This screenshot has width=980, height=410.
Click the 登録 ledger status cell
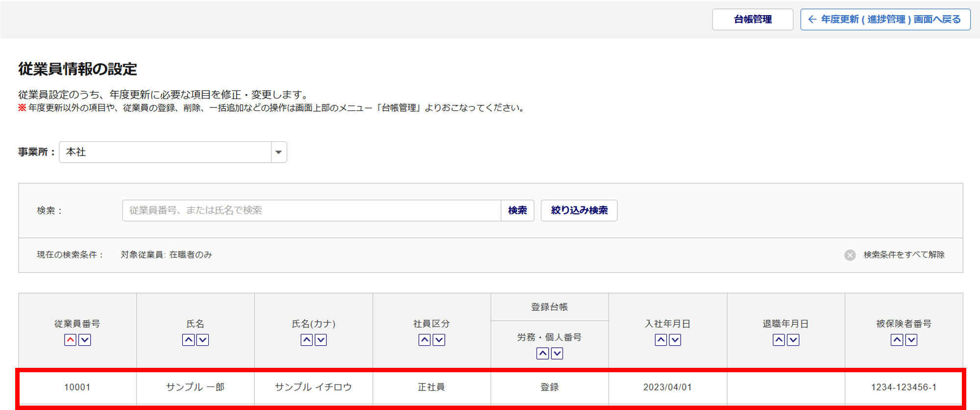(550, 387)
